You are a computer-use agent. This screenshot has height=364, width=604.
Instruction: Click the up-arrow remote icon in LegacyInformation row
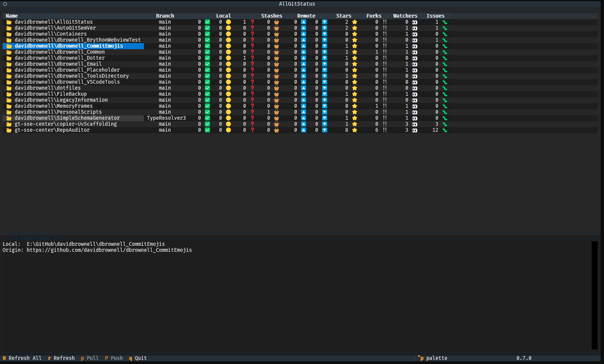[x=304, y=100]
